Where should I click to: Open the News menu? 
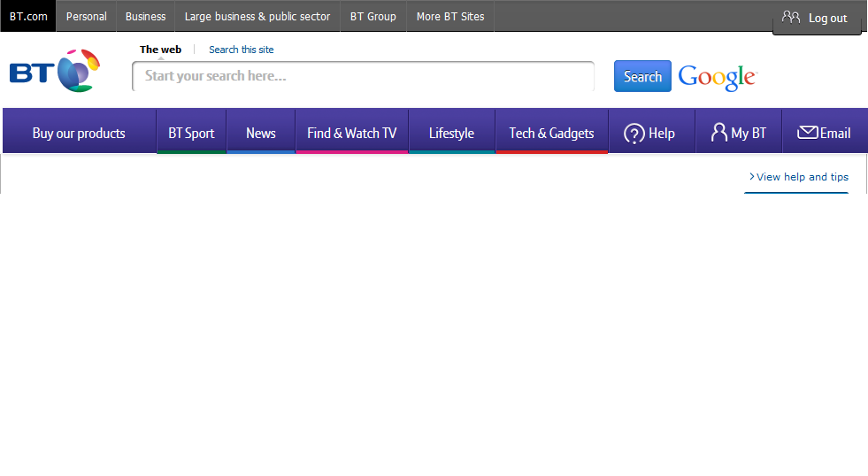coord(261,133)
